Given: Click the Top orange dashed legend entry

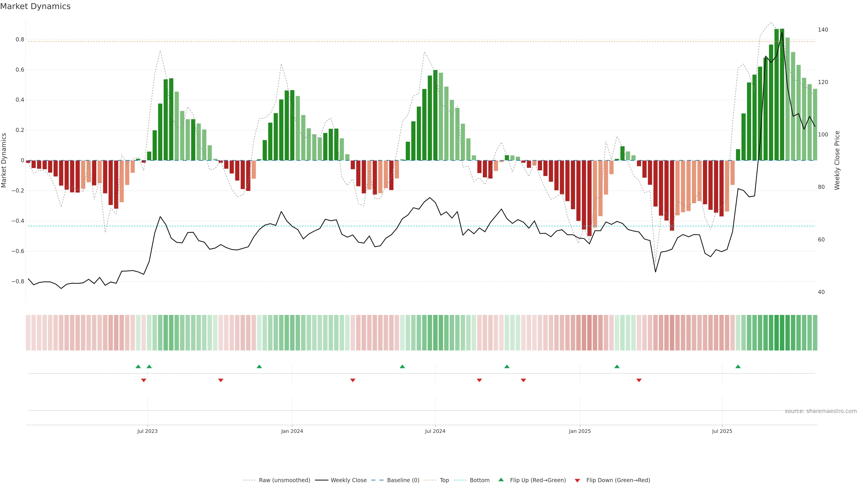Looking at the screenshot, I should 444,480.
